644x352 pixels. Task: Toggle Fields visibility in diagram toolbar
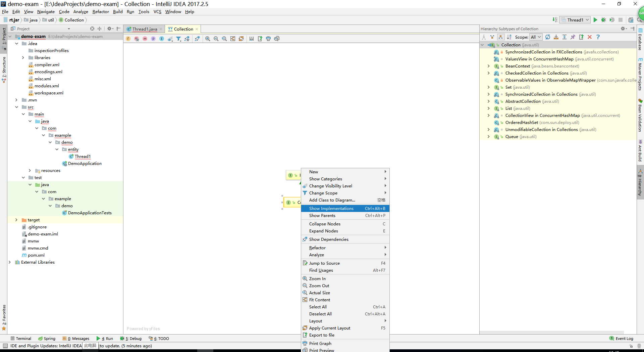128,39
